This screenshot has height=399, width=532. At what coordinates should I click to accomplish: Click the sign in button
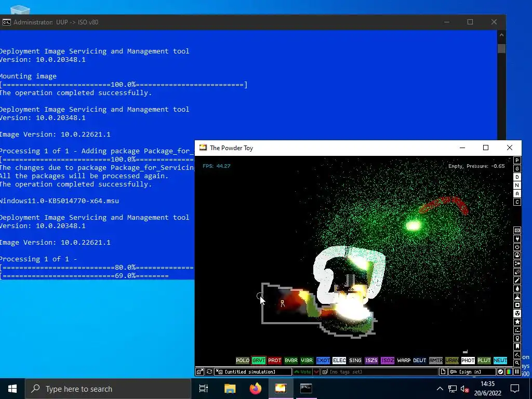pyautogui.click(x=472, y=372)
